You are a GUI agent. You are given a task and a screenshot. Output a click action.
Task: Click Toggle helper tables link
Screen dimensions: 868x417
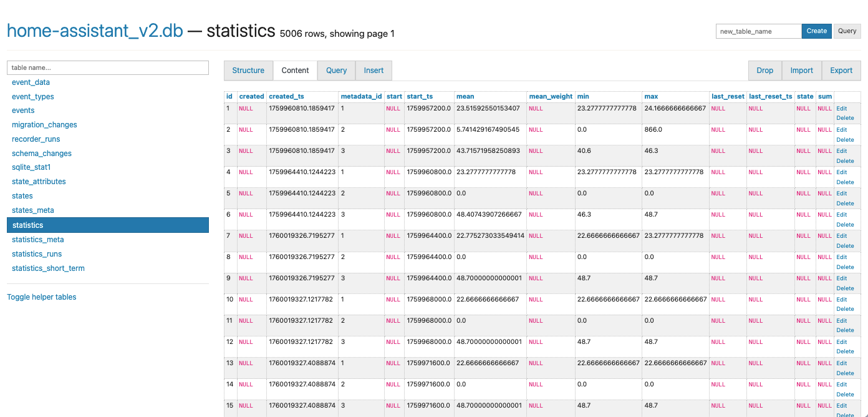tap(42, 297)
